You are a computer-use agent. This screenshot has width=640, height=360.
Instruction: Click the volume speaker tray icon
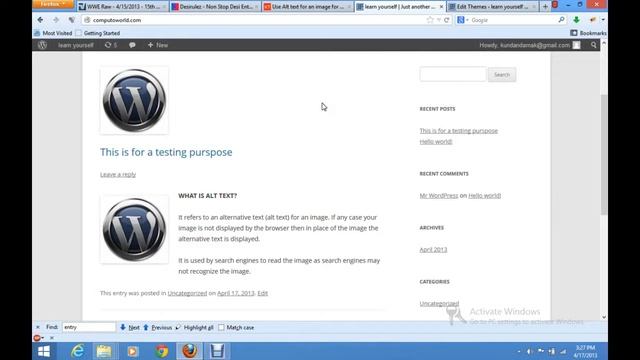coord(529,351)
